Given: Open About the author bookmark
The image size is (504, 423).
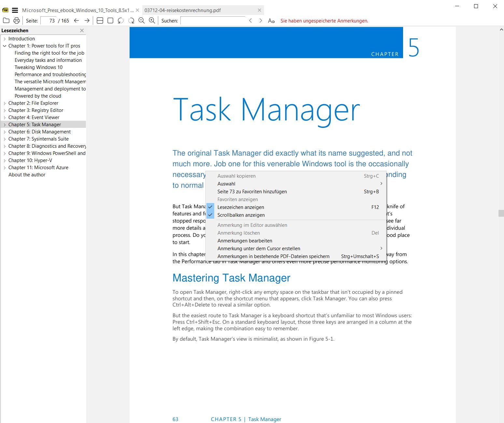Looking at the screenshot, I should [27, 175].
